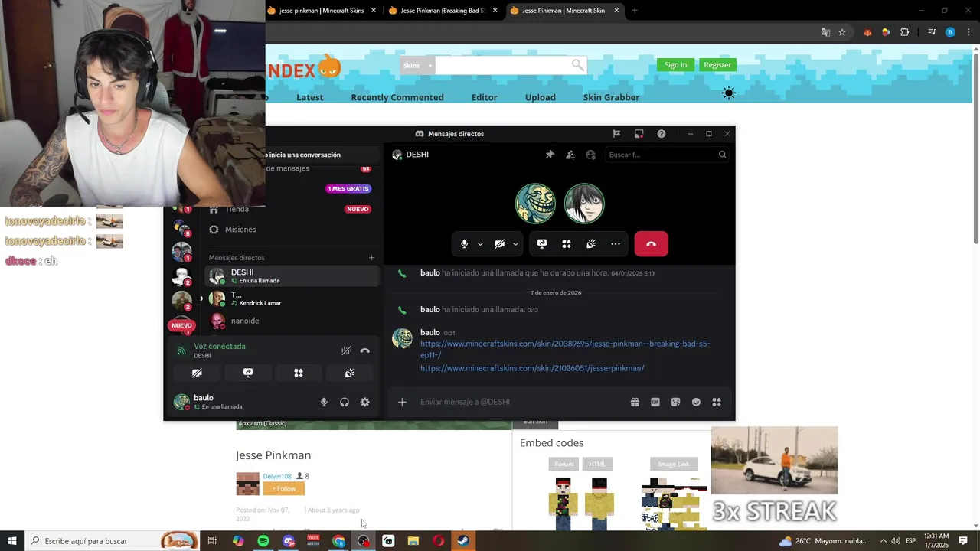Open Discord inbox flag icon in title bar
Viewport: 980px width, 551px height.
click(616, 134)
